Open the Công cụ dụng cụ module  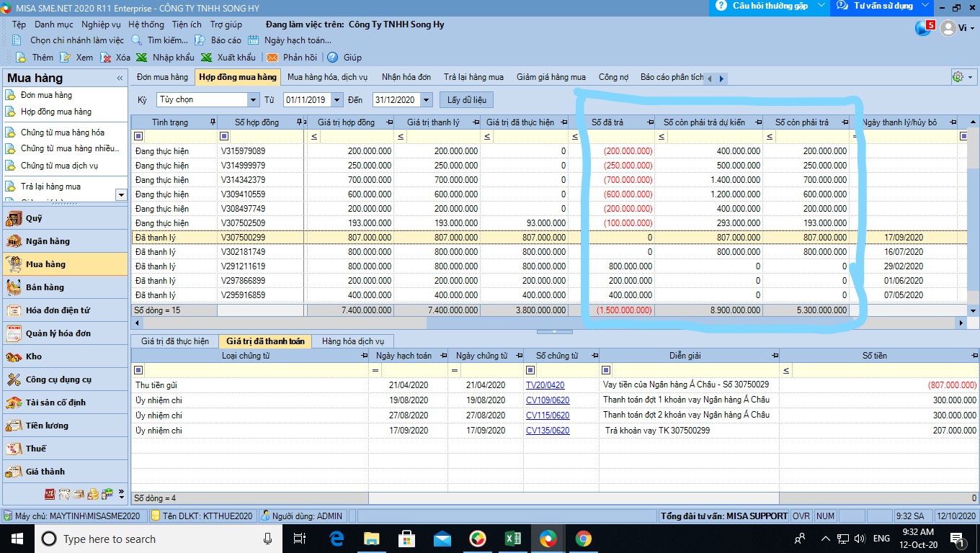(65, 379)
